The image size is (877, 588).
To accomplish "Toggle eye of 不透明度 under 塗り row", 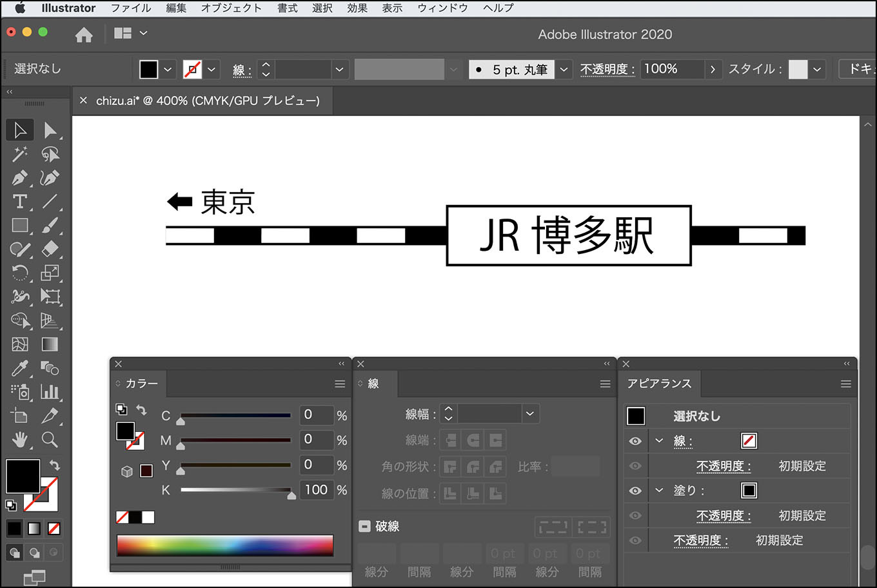I will (635, 516).
